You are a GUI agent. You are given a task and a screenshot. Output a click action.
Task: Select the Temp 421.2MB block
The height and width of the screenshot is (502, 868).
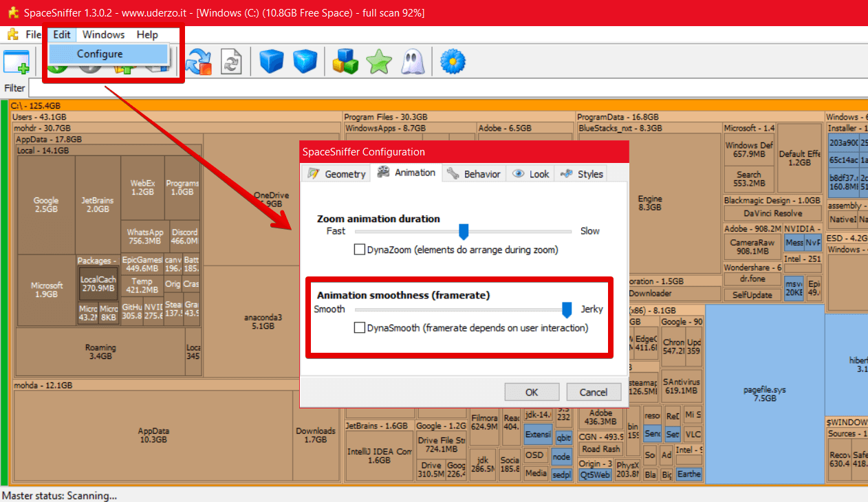(142, 286)
